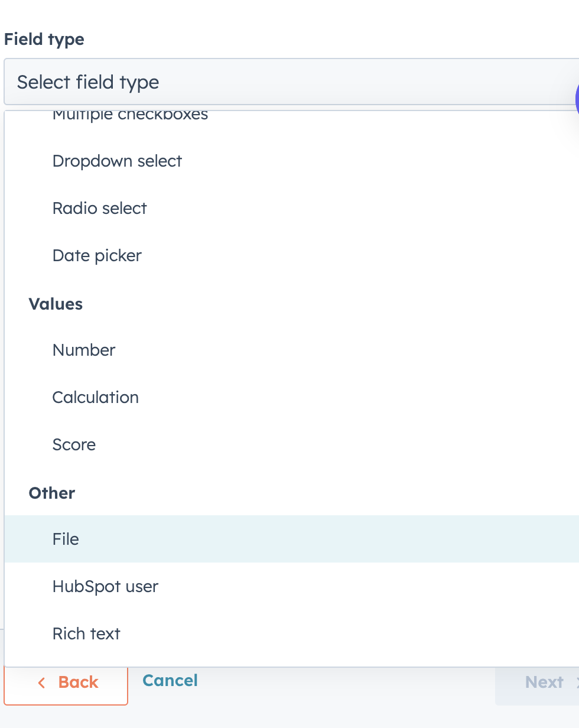Choose the Dropdown select field type
Image resolution: width=579 pixels, height=728 pixels.
click(117, 161)
